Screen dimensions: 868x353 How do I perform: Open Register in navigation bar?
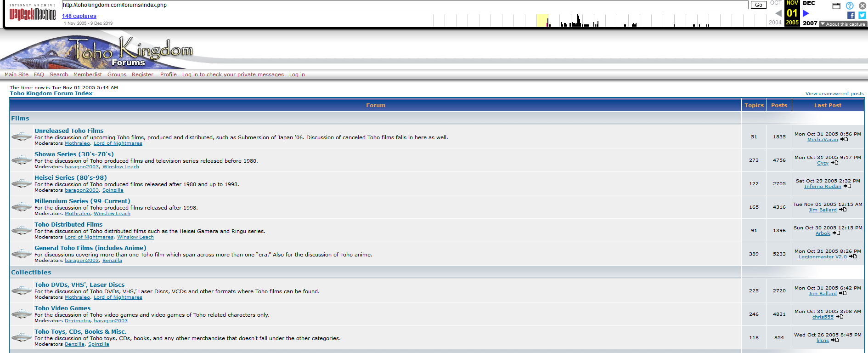(x=143, y=74)
